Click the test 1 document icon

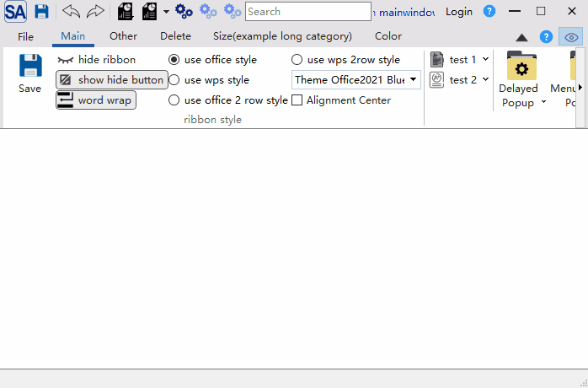pos(437,60)
